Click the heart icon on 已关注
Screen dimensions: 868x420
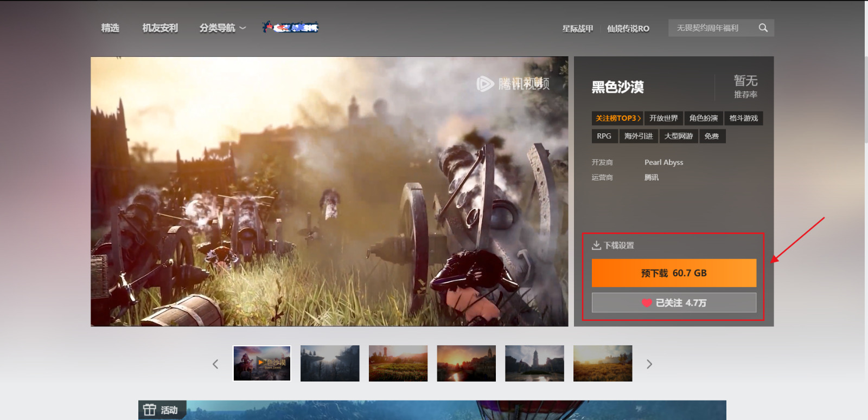(x=646, y=303)
